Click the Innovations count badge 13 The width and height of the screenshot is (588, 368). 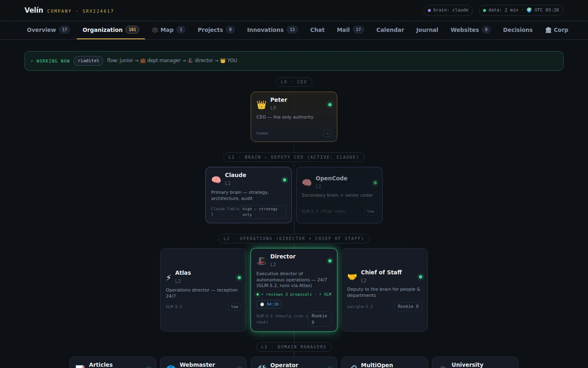click(292, 30)
